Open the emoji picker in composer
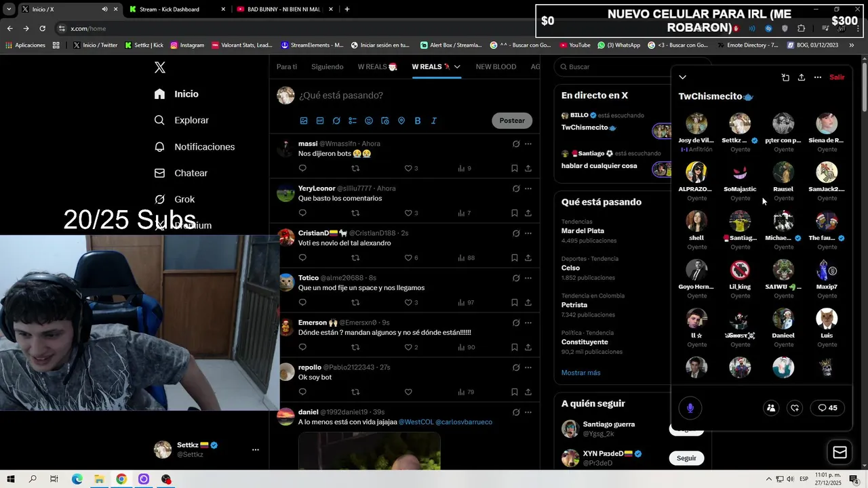 369,121
